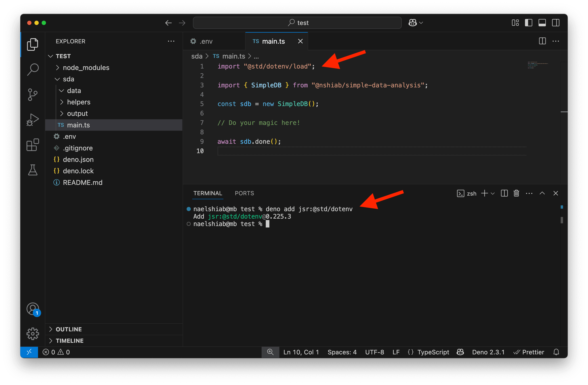The image size is (588, 385).
Task: Split the editor to the right
Action: pos(542,41)
